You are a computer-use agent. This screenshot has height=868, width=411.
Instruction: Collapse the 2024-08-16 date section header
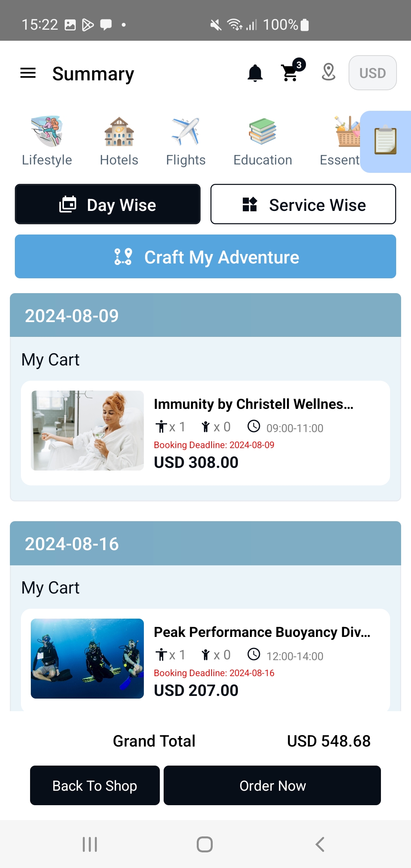pyautogui.click(x=205, y=543)
